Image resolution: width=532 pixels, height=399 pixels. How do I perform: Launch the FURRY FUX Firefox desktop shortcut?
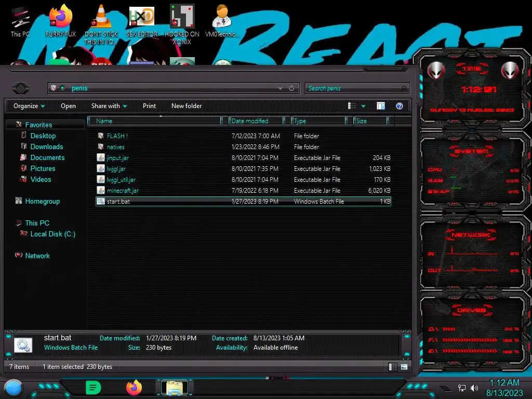click(x=61, y=22)
